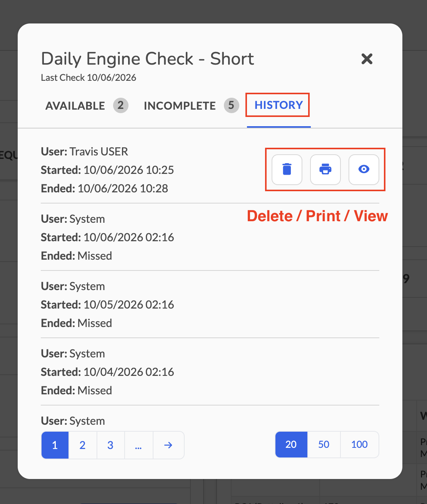This screenshot has width=427, height=504.
Task: View Travis USER's check details via eye icon
Action: coord(364,170)
